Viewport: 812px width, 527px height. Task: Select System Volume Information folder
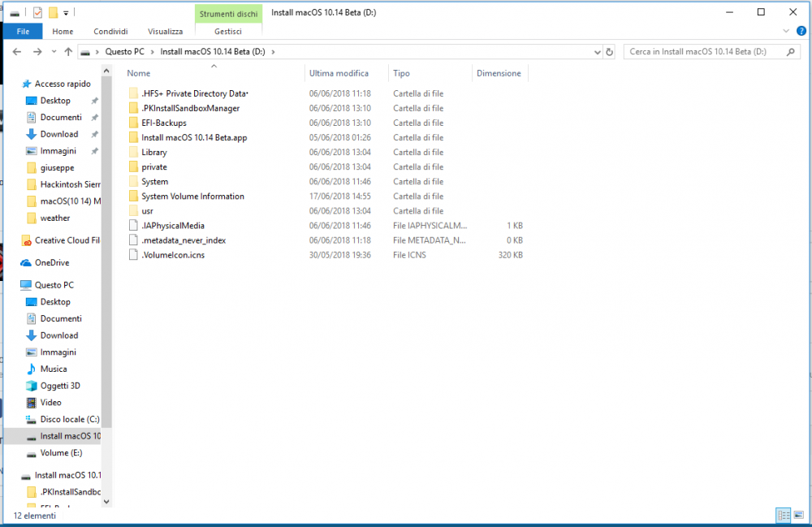coord(192,197)
